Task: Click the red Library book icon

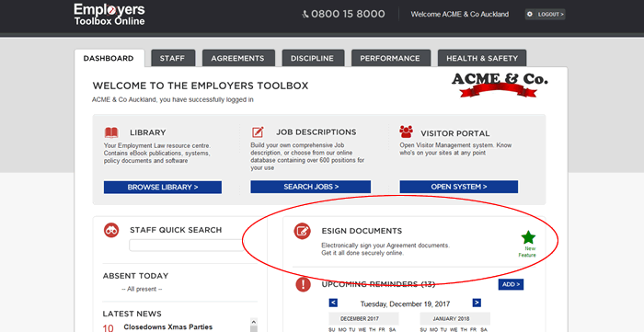Action: coord(111,132)
